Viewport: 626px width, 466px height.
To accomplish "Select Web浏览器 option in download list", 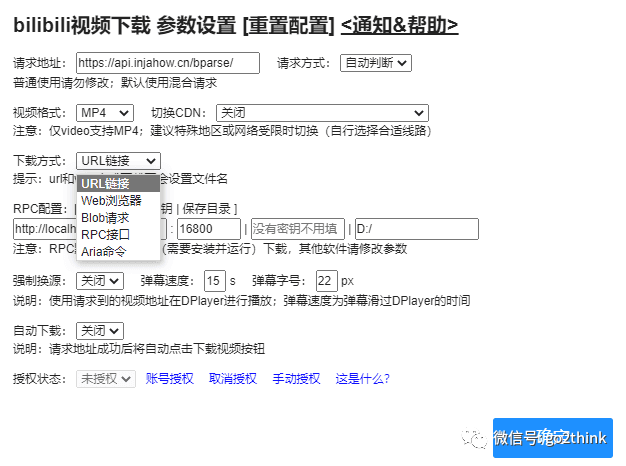I will click(118, 200).
